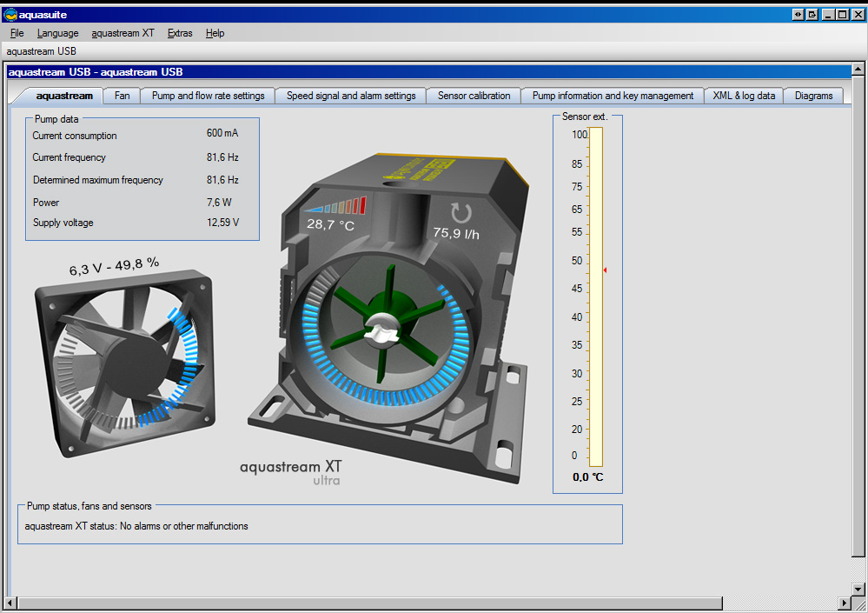
Task: Open Speed signal and alarm settings tab
Action: [351, 96]
